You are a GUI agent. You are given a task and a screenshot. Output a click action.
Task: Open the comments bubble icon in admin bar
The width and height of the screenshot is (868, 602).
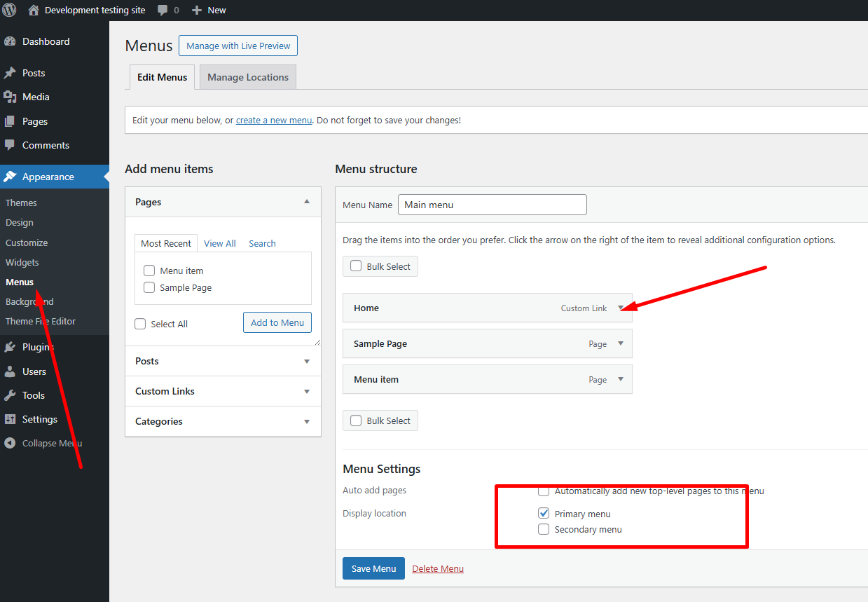pos(163,11)
